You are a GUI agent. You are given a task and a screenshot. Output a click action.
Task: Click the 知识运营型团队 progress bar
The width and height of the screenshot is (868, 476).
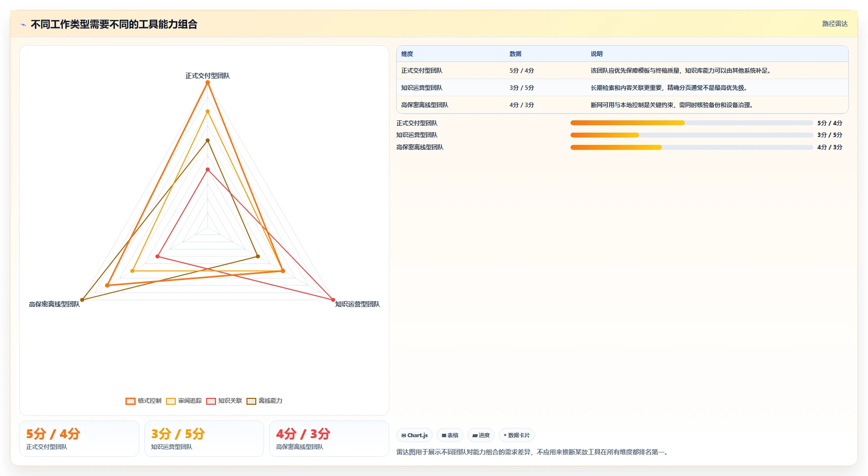(x=692, y=135)
